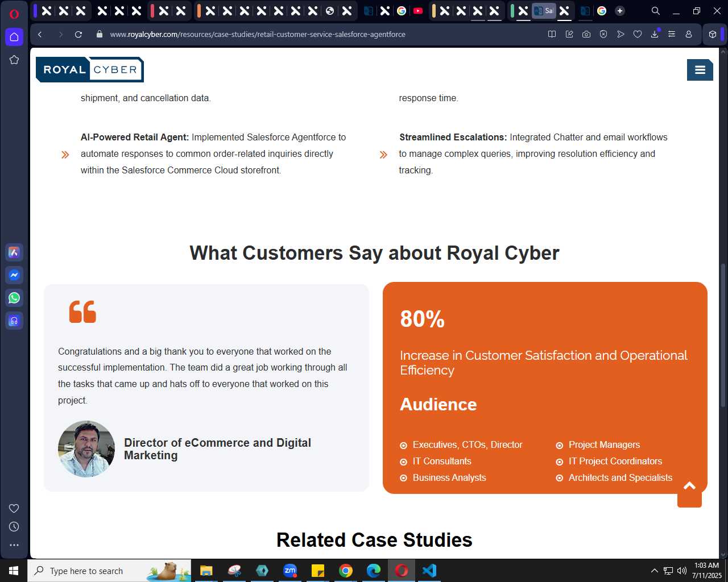This screenshot has width=728, height=582.
Task: Open Visual Studio Code from the taskbar
Action: coord(429,571)
